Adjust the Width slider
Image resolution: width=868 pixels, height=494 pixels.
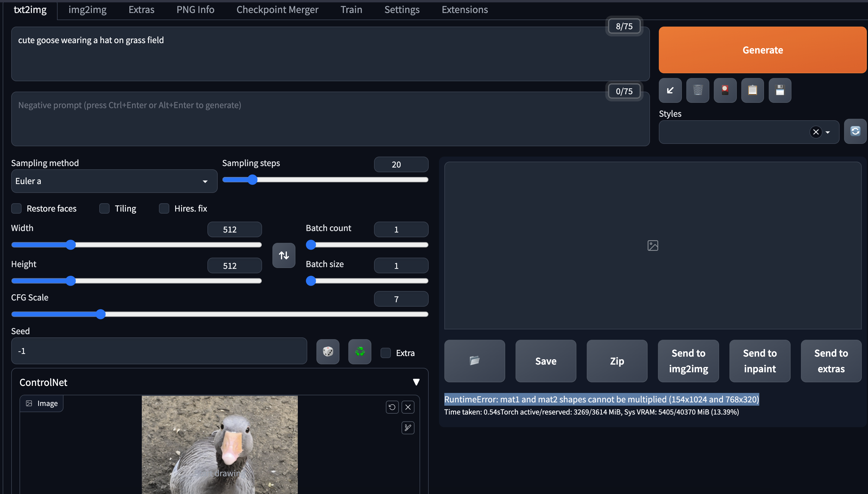[x=136, y=245]
